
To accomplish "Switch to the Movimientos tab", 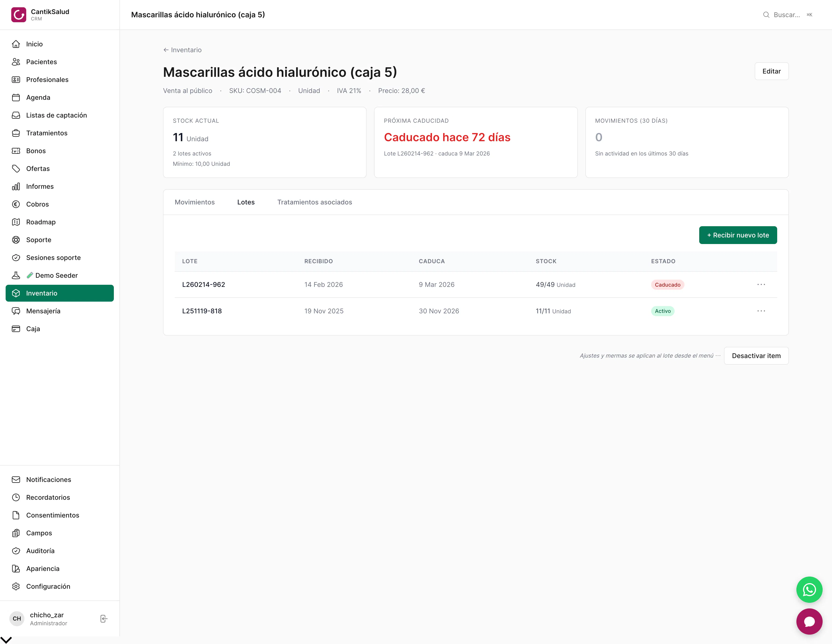I will pos(195,202).
